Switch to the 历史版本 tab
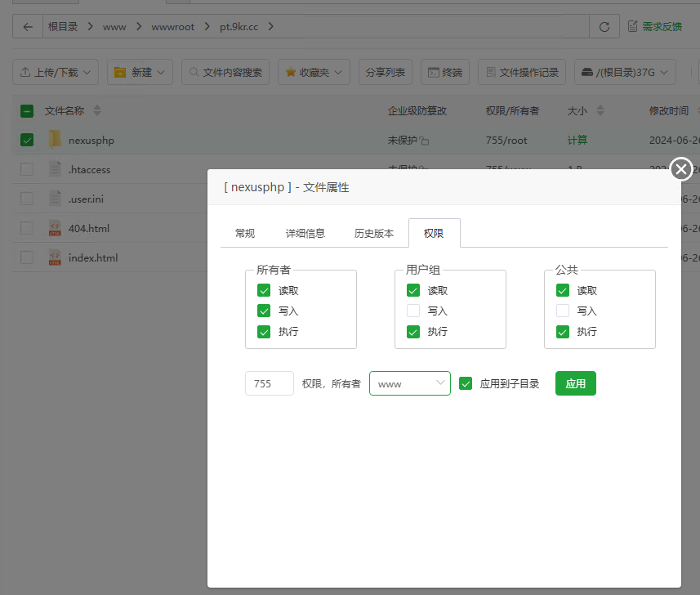 pos(374,233)
